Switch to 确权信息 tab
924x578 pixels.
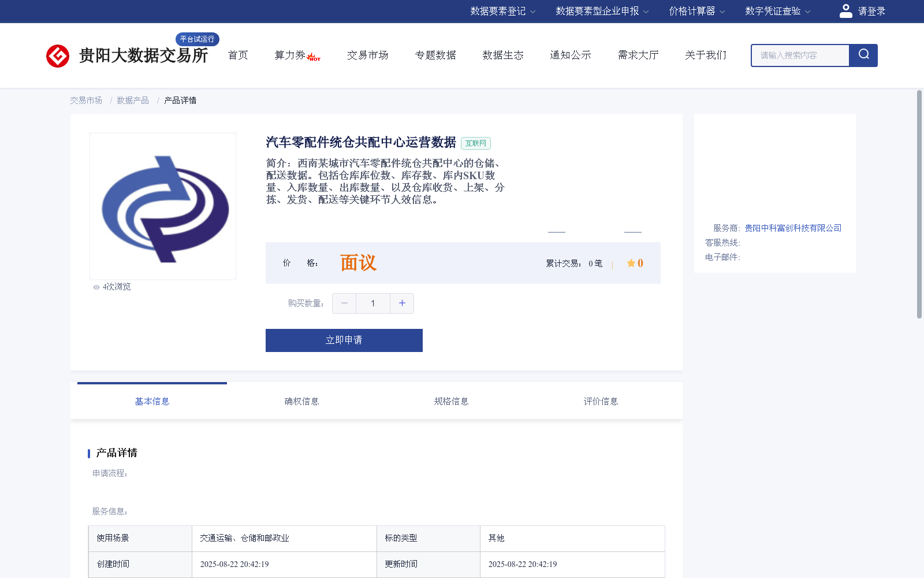[301, 401]
